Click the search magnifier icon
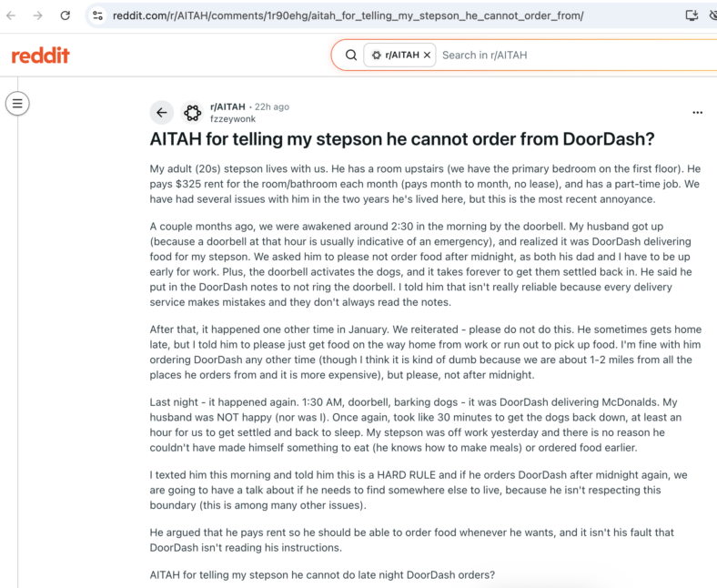This screenshot has height=588, width=717. point(350,55)
